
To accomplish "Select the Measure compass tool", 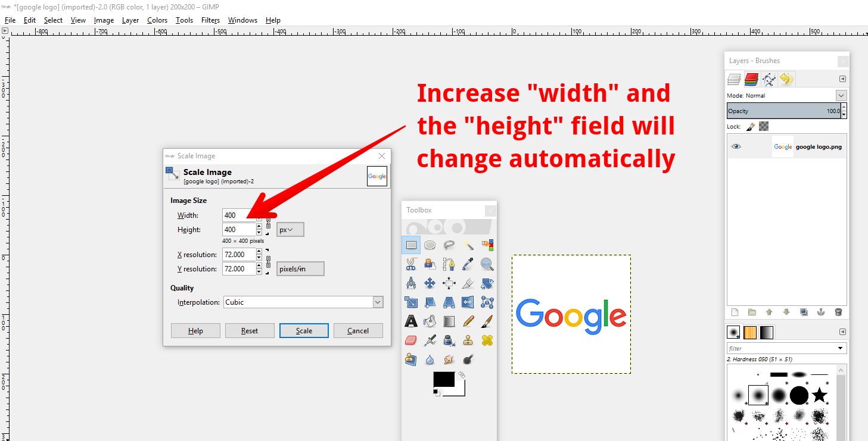I will (x=411, y=283).
